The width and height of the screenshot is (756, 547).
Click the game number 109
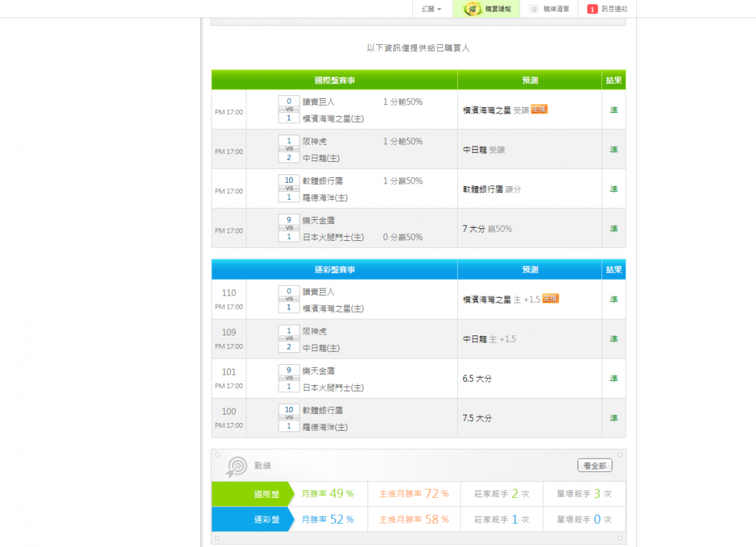(229, 333)
